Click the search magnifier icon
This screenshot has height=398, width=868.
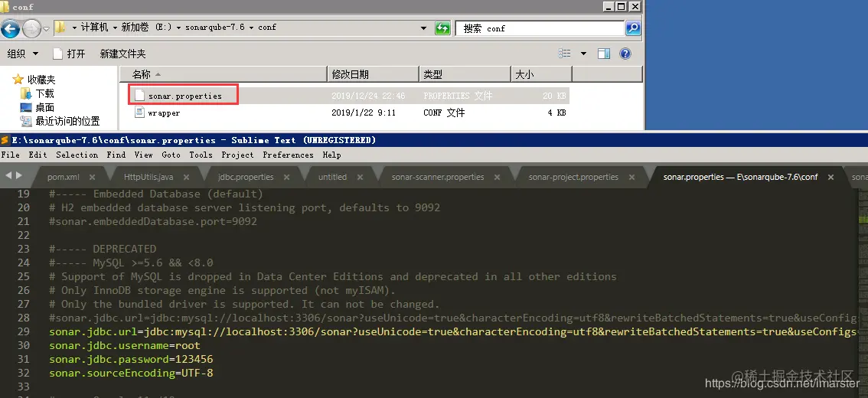click(x=633, y=28)
